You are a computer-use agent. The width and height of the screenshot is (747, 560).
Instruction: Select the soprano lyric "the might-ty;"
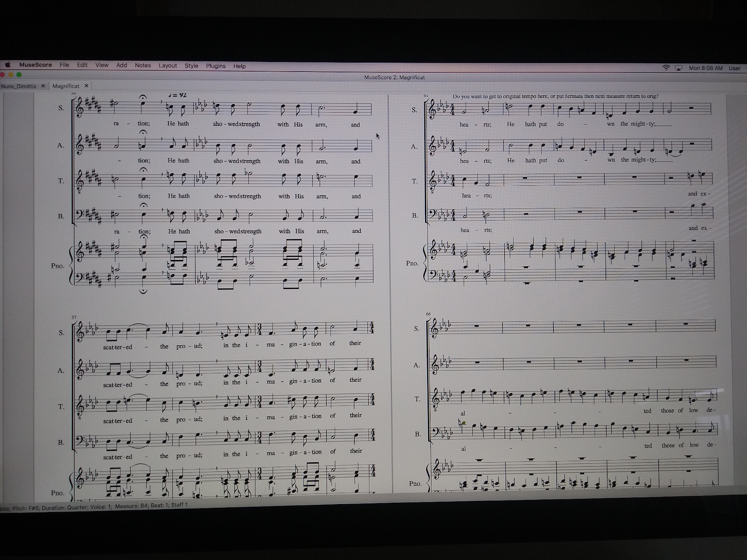pos(638,124)
